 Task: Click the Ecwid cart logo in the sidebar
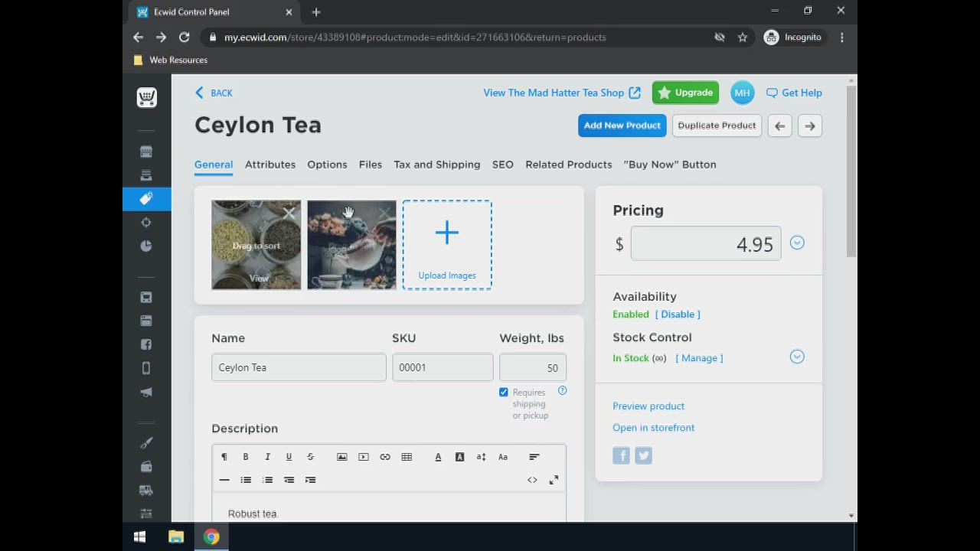146,97
